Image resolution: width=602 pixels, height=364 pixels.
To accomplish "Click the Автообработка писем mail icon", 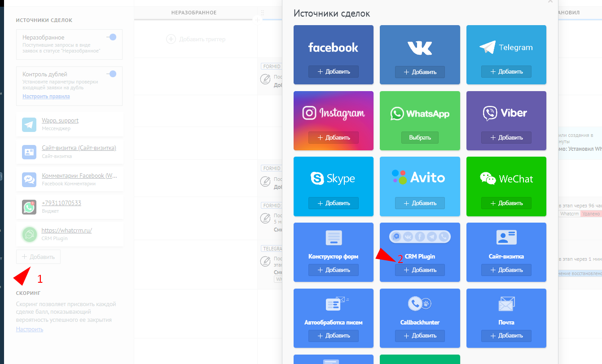I will click(x=337, y=303).
